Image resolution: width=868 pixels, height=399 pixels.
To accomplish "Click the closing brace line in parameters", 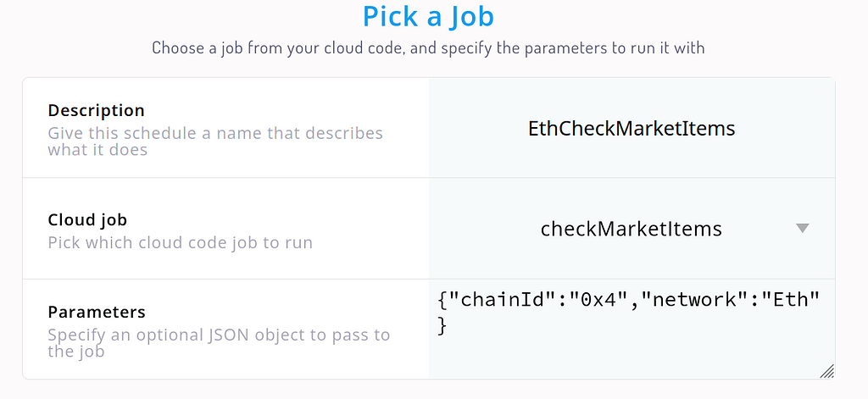I will (x=442, y=325).
